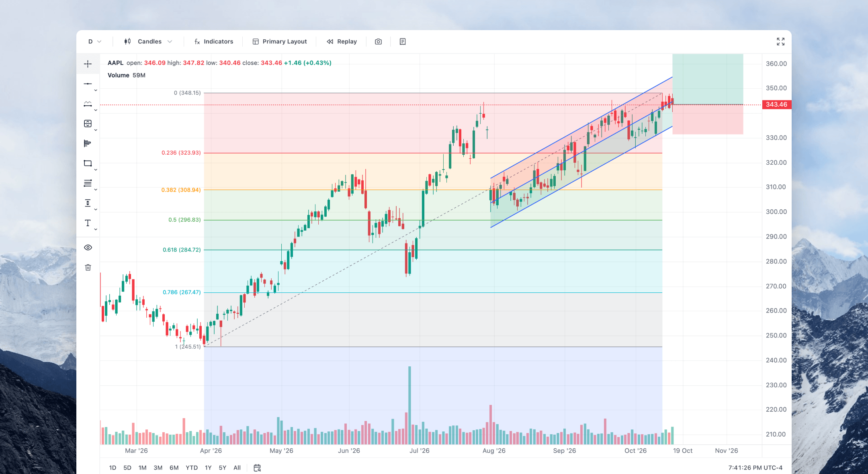
Task: Click the 343.46 current price label
Action: [x=776, y=104]
